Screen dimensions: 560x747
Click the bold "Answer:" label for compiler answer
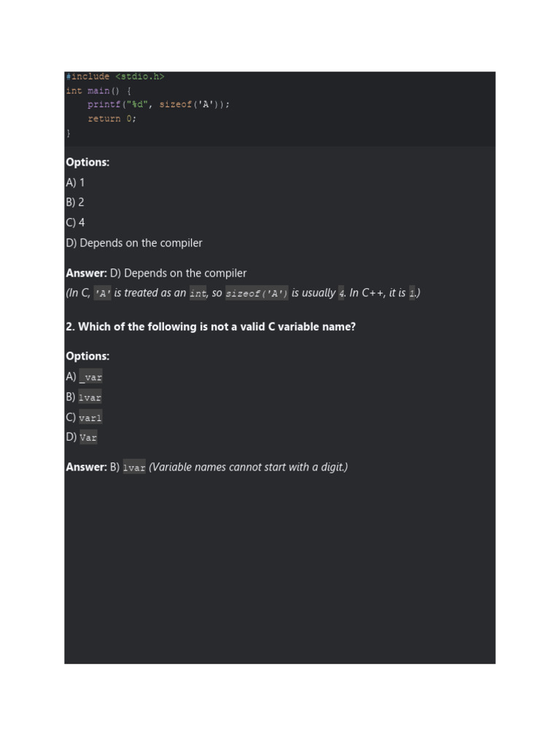coord(86,273)
